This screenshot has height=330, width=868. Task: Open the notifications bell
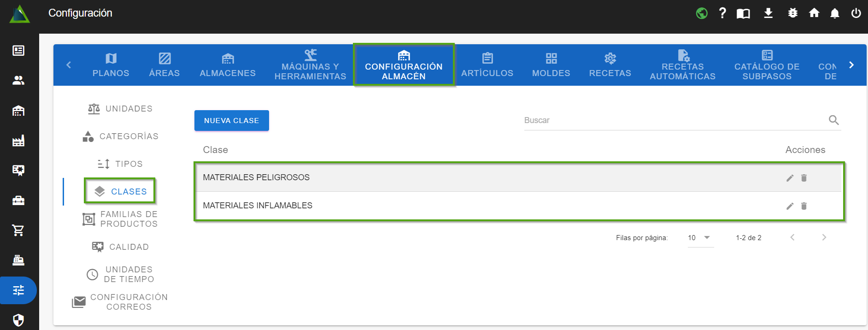(834, 13)
